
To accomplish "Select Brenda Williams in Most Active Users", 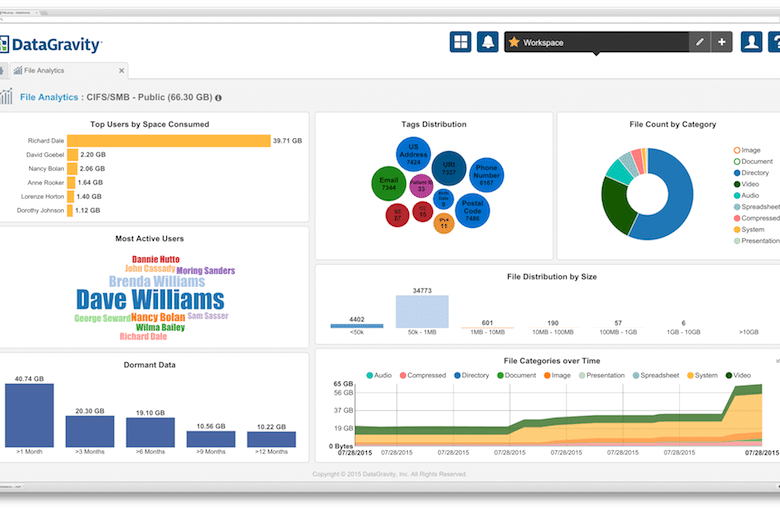I will tap(157, 282).
